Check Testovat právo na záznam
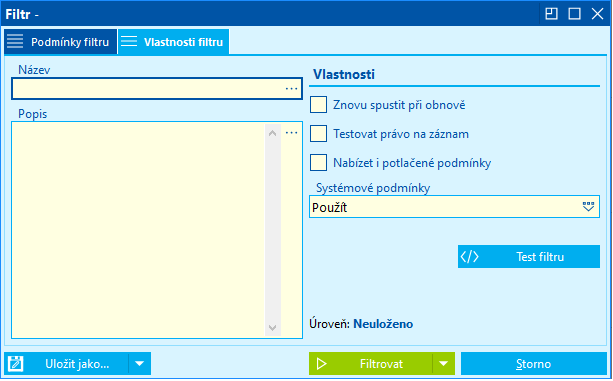 [x=319, y=134]
